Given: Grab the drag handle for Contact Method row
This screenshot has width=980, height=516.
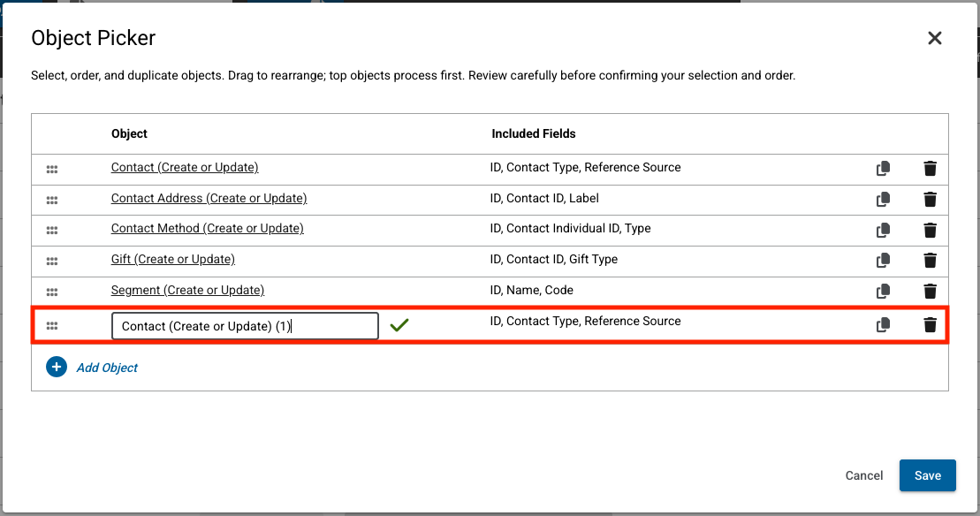Looking at the screenshot, I should point(52,231).
